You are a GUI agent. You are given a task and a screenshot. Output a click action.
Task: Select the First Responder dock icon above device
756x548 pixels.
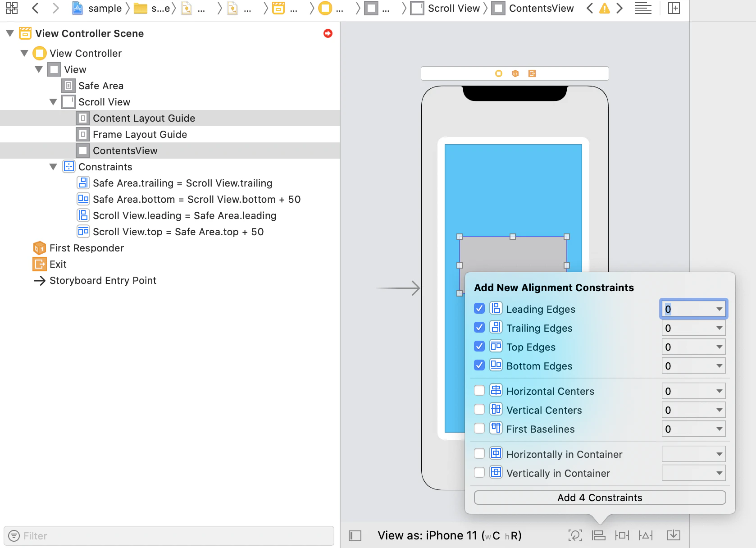tap(515, 73)
